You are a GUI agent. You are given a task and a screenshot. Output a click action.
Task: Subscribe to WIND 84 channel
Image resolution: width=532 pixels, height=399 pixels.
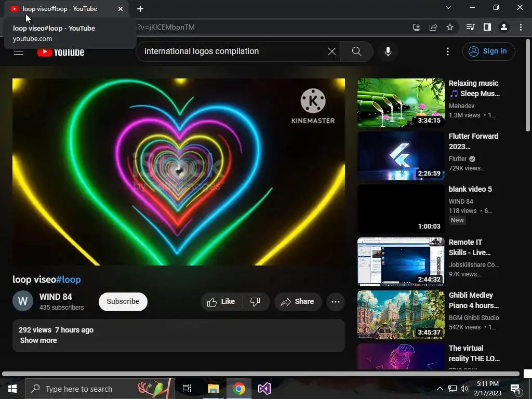(x=123, y=302)
